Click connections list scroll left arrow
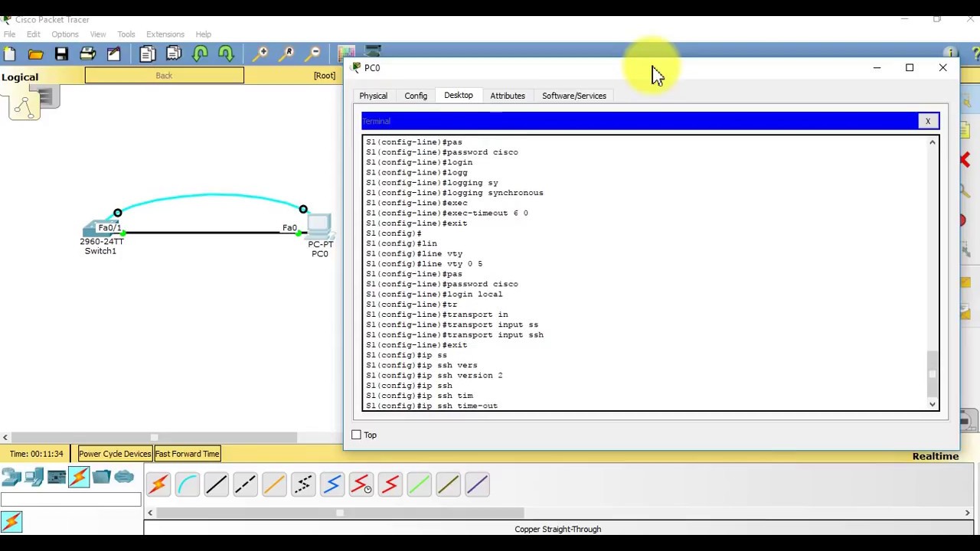Image resolution: width=980 pixels, height=551 pixels. pos(150,513)
